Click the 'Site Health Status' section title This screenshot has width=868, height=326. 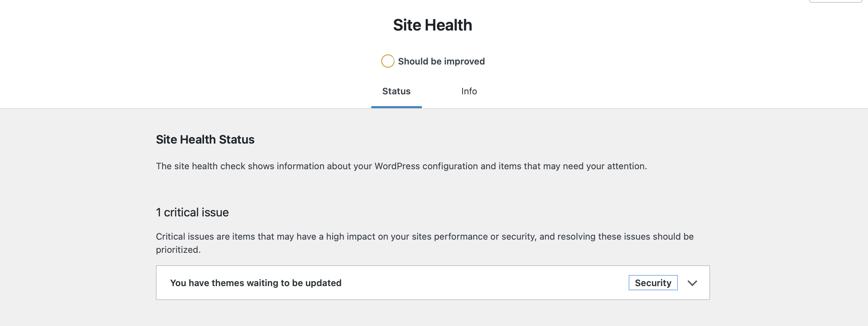(205, 139)
